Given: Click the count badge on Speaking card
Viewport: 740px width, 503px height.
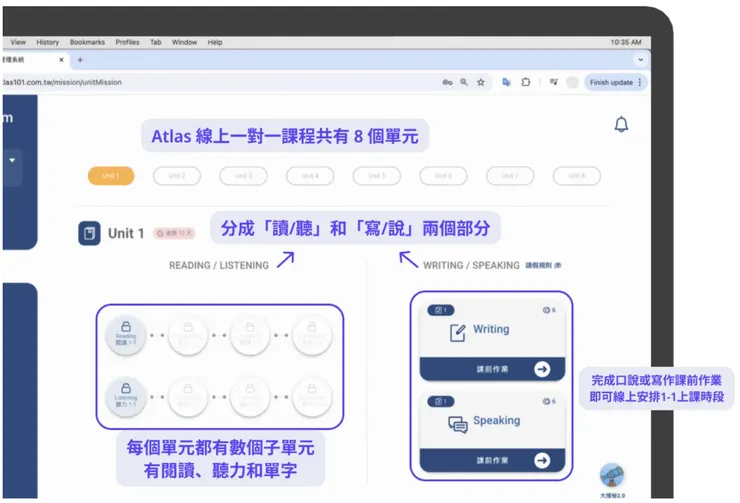Looking at the screenshot, I should click(x=441, y=402).
